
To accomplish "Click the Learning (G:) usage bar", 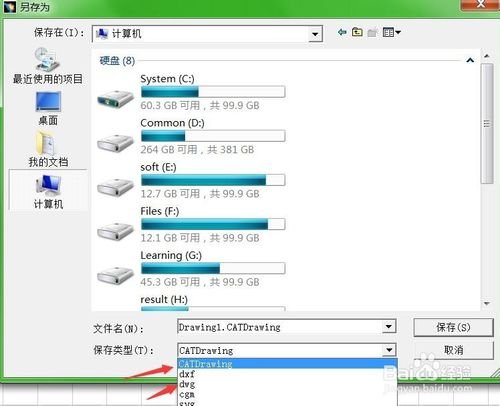I will 213,268.
